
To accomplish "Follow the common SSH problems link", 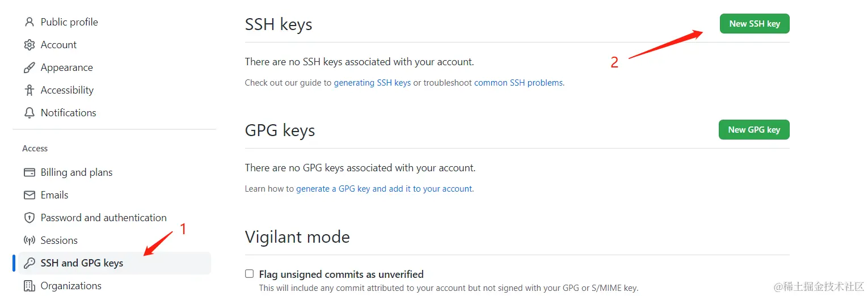I will [x=519, y=83].
